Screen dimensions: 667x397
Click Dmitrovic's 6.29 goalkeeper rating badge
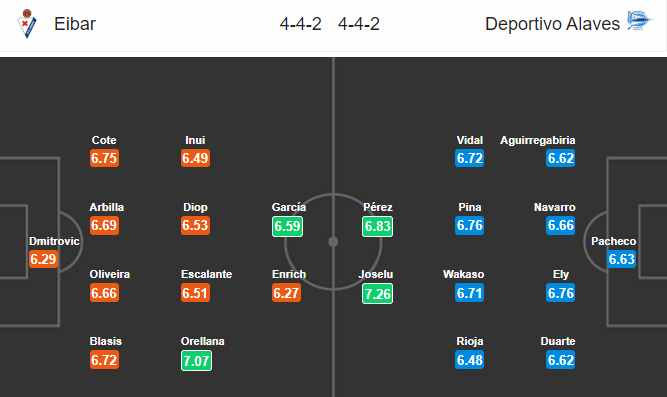(x=43, y=259)
